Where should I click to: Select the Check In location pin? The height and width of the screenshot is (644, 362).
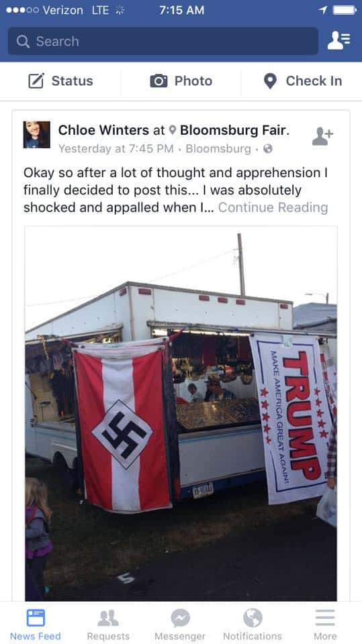click(270, 81)
